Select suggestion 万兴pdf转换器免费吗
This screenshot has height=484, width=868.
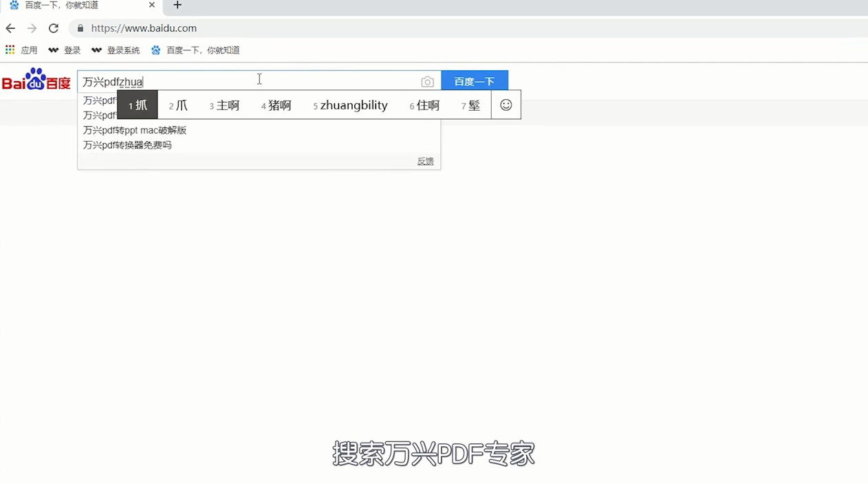[127, 145]
